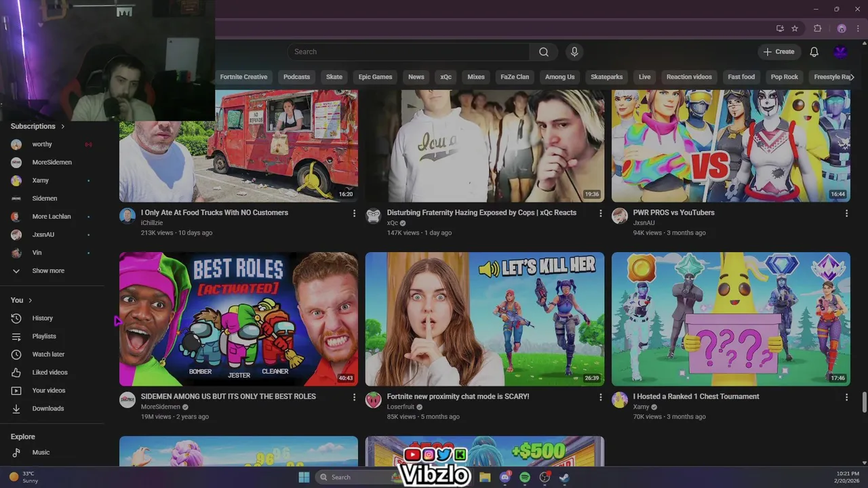Select the Mixes filter chip
The height and width of the screenshot is (488, 868).
click(476, 77)
